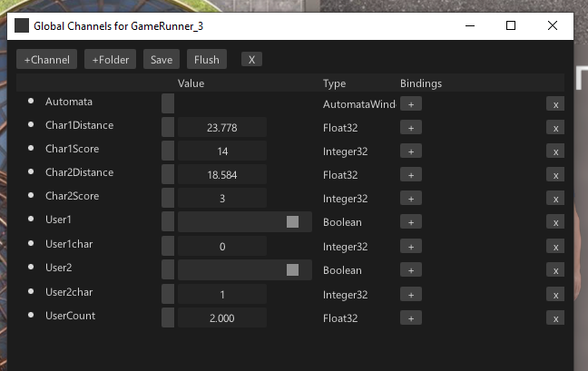The image size is (588, 371).
Task: Select the User1char channel name
Action: point(69,244)
